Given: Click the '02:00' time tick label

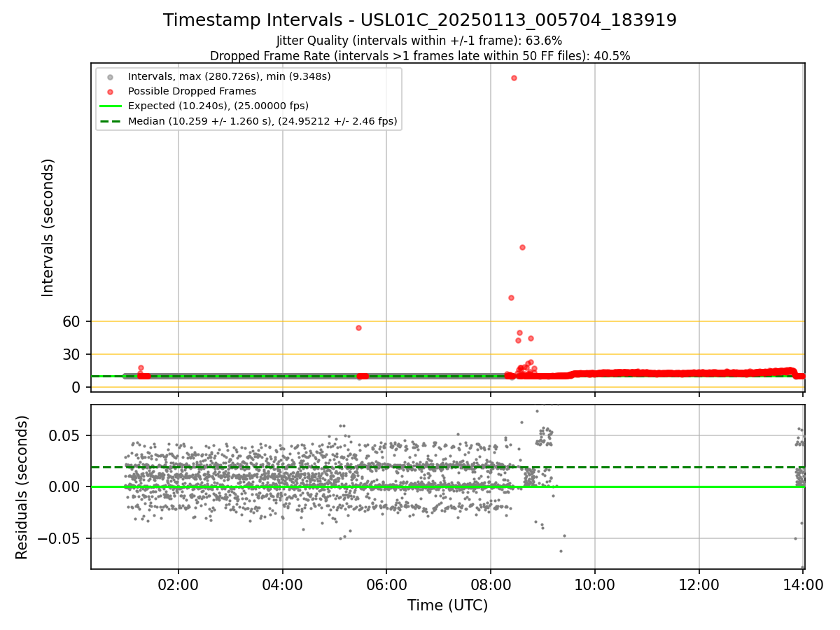Looking at the screenshot, I should (178, 585).
